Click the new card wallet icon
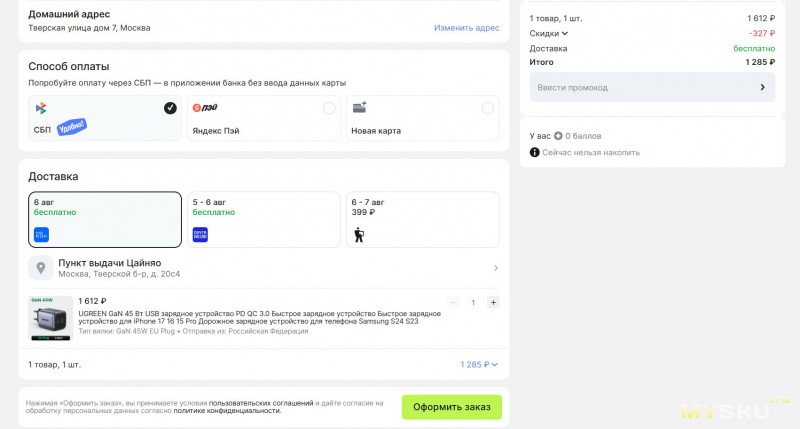 pos(360,107)
